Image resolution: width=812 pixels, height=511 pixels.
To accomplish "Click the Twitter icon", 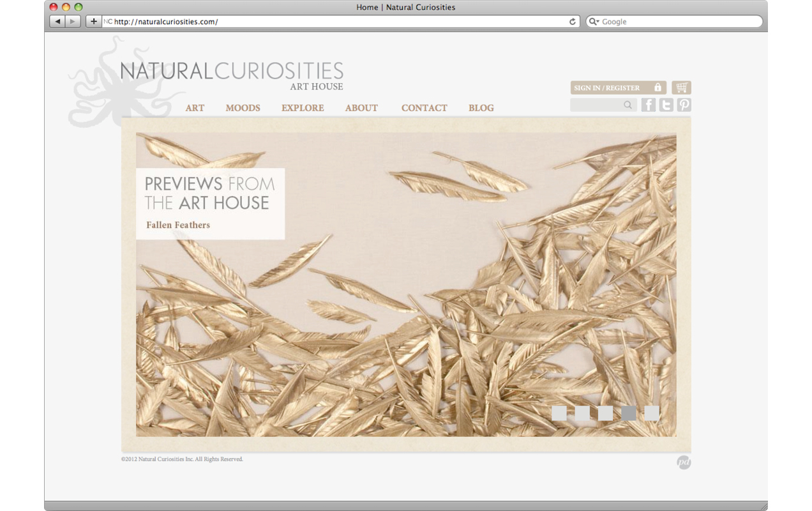I will pos(666,105).
